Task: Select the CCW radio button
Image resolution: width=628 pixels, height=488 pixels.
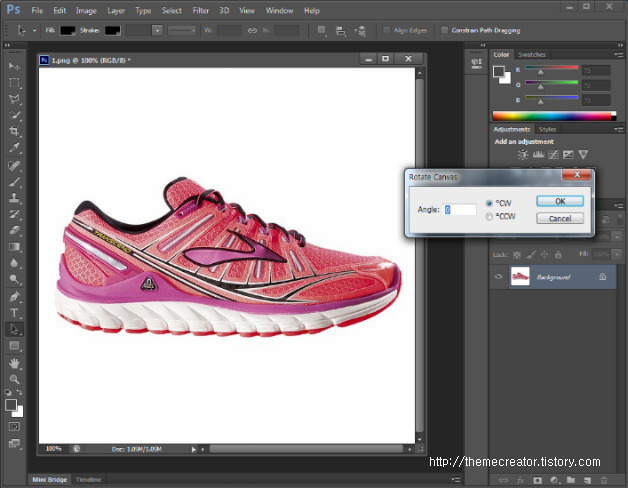Action: click(489, 216)
